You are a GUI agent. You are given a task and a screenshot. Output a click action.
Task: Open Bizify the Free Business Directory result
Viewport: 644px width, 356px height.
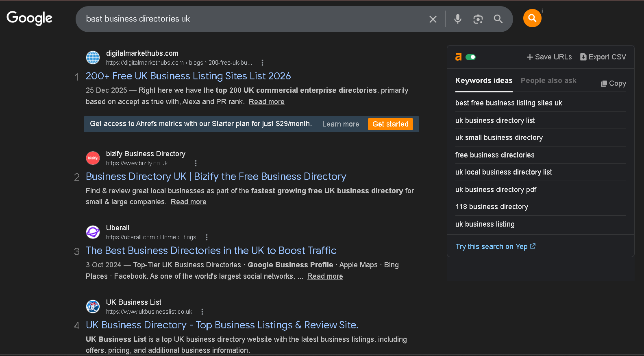pyautogui.click(x=216, y=177)
